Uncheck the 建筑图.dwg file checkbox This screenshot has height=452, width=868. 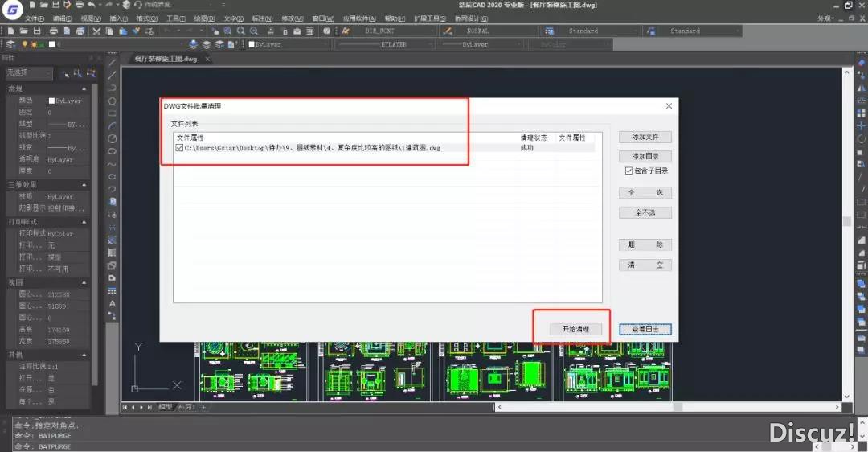[179, 148]
